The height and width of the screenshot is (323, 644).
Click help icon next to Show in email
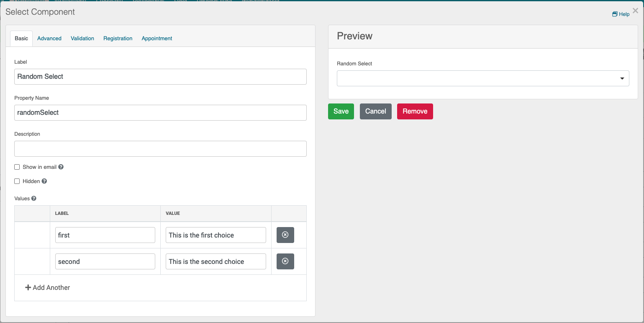click(x=61, y=167)
